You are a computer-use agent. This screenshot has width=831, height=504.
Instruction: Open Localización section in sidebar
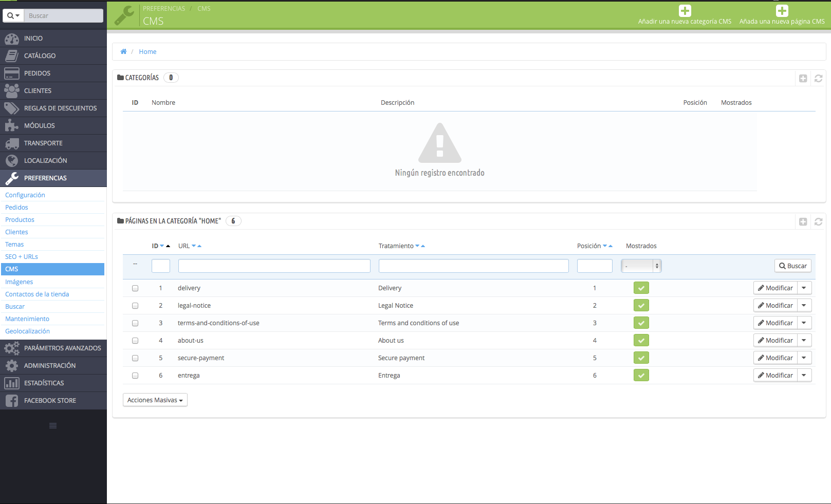pos(53,161)
